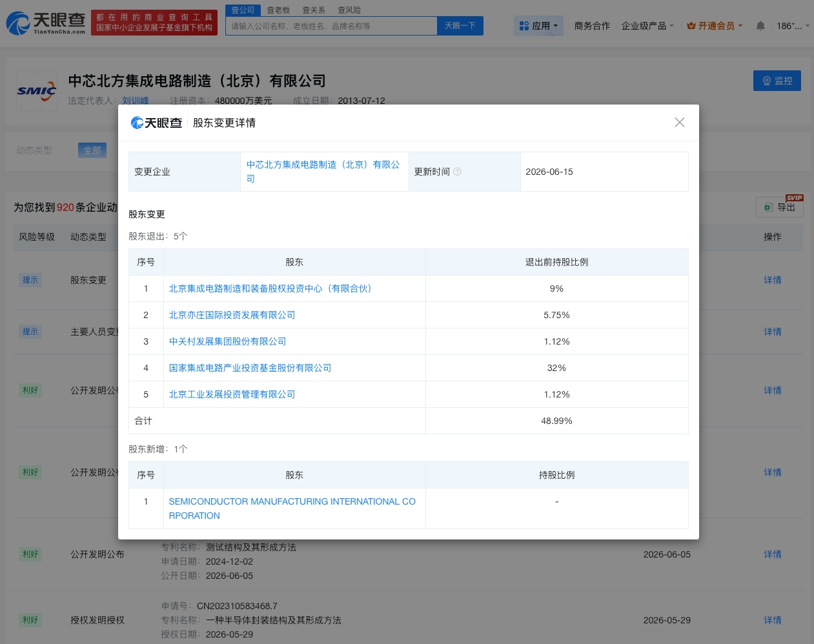
Task: Click the CN202310583468.7 application number
Action: 237,606
